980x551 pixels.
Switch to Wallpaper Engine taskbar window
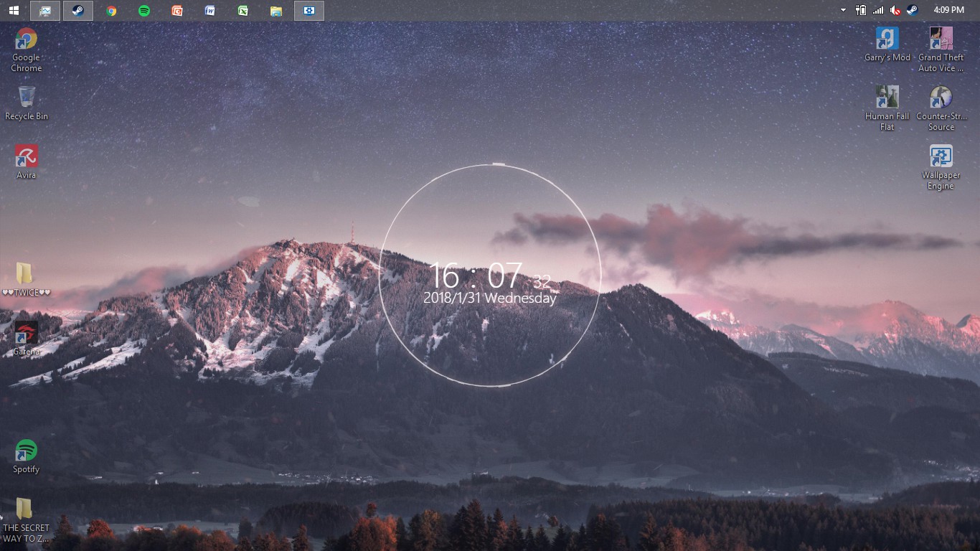(x=309, y=10)
